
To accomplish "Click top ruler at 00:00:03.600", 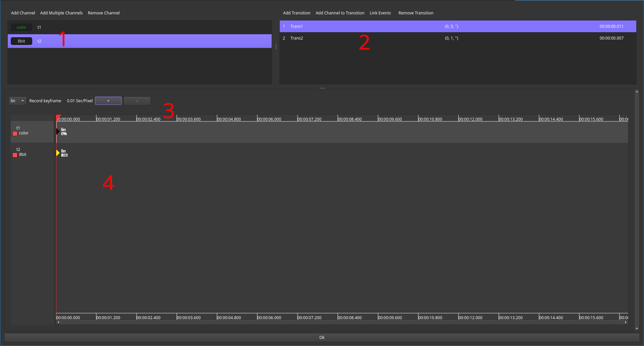I will tap(189, 119).
